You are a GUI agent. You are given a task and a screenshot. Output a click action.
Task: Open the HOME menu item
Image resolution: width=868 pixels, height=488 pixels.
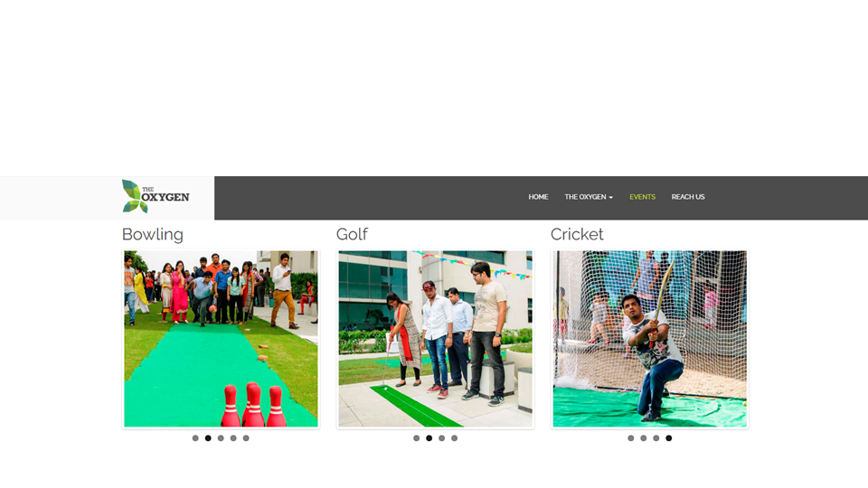click(x=538, y=197)
